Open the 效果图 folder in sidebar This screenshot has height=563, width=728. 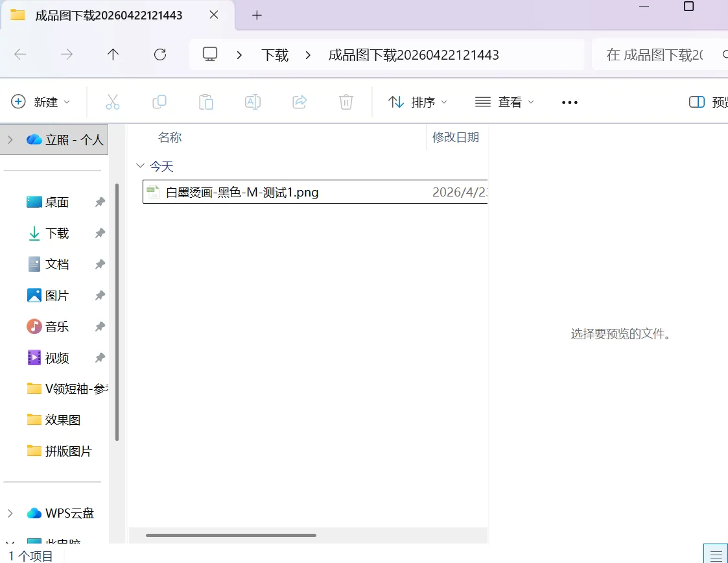(54, 420)
